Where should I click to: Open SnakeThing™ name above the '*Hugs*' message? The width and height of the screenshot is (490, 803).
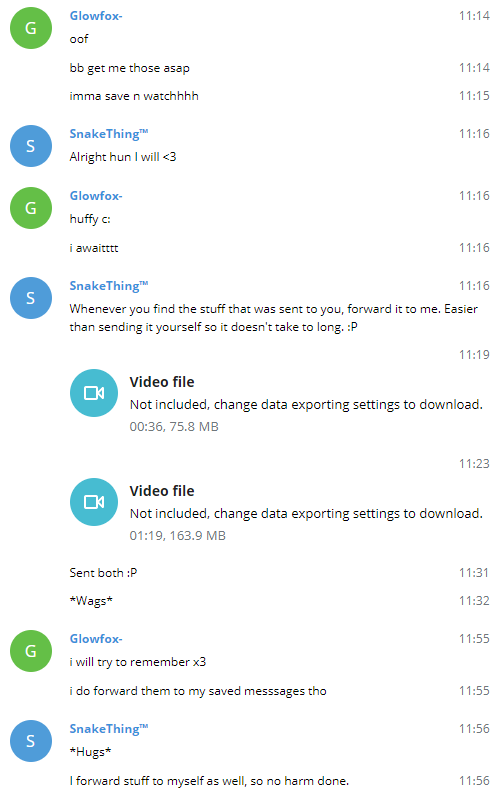pyautogui.click(x=109, y=729)
